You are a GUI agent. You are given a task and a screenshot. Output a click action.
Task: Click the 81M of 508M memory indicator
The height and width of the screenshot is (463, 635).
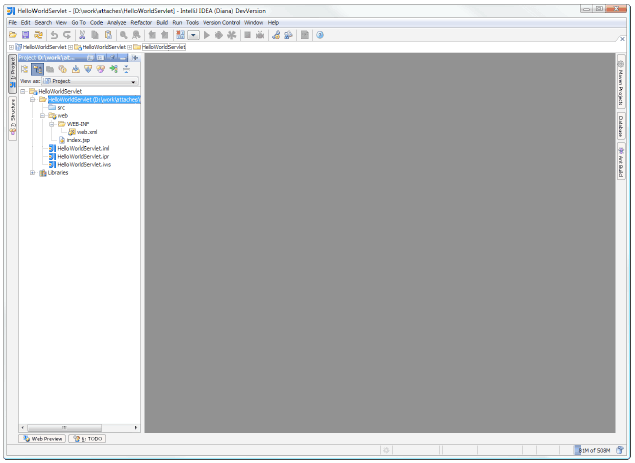594,450
